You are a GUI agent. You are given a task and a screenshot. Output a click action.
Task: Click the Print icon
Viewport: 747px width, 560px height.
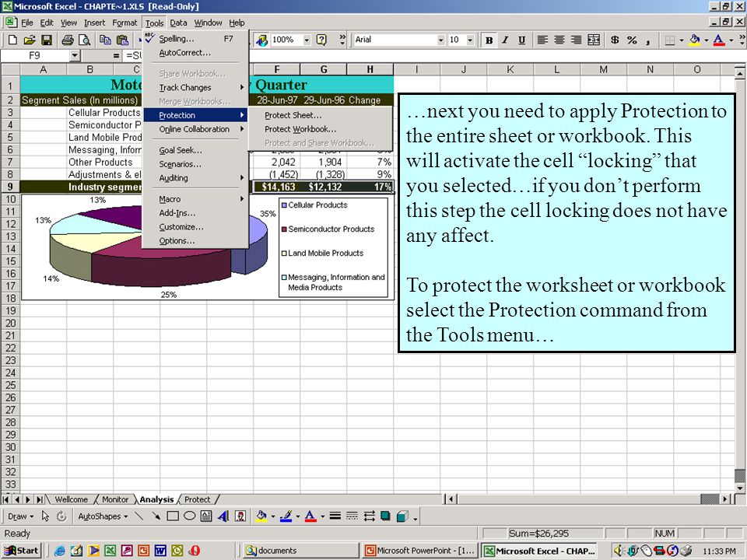tap(68, 40)
